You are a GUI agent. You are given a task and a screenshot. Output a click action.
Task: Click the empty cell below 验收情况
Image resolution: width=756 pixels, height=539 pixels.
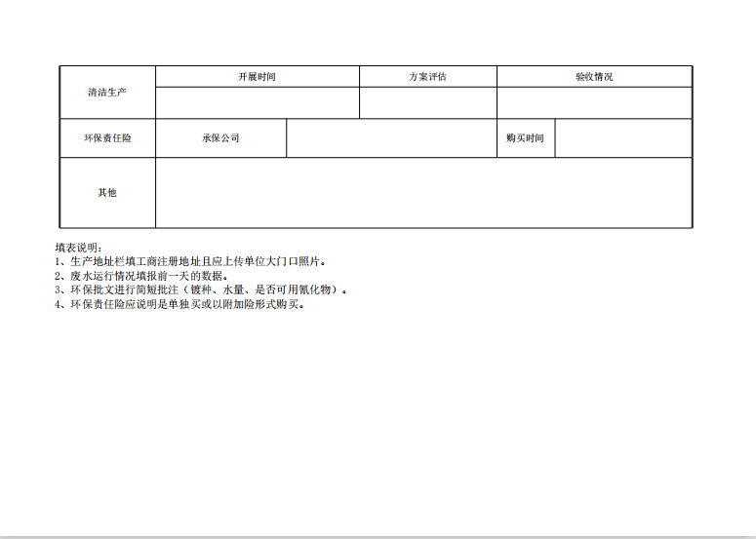click(594, 103)
